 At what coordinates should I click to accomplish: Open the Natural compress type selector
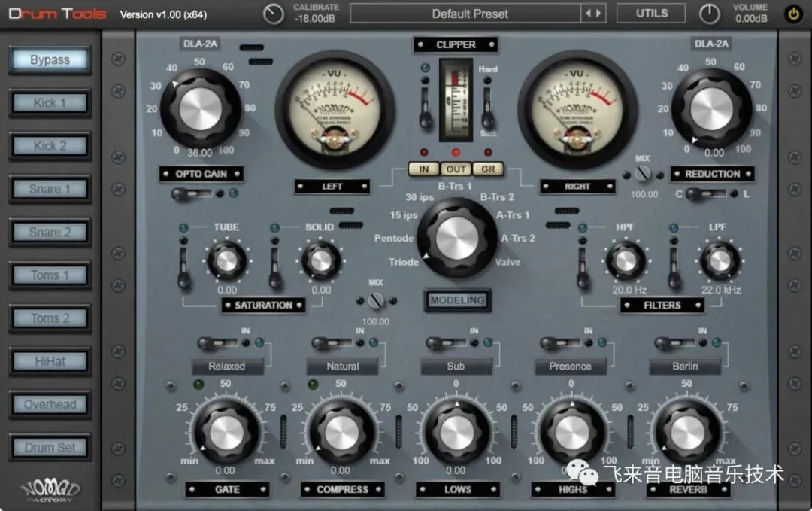click(x=342, y=366)
